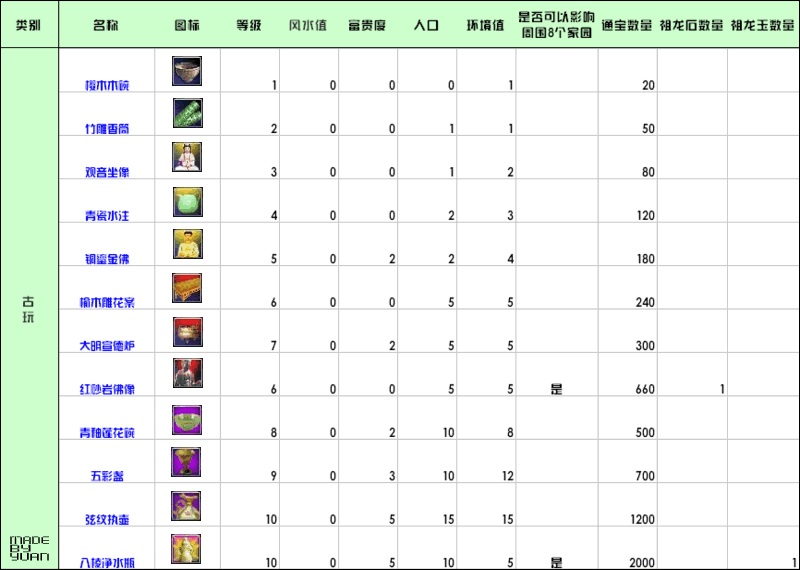Click the 榆木雕花案 carved table icon
The image size is (800, 570).
click(187, 288)
